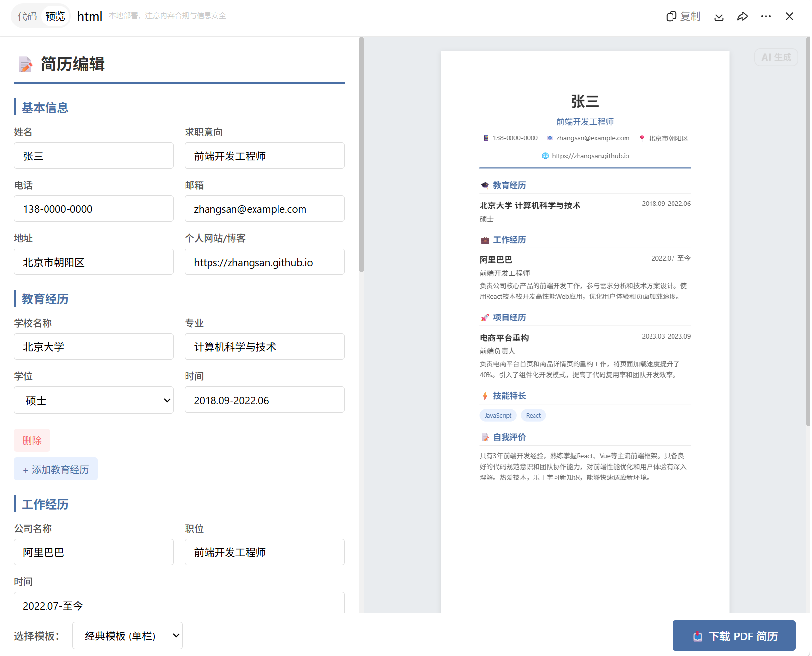Screen dimensions: 812x656
Task: Click + 添加教育经历 button
Action: (56, 469)
